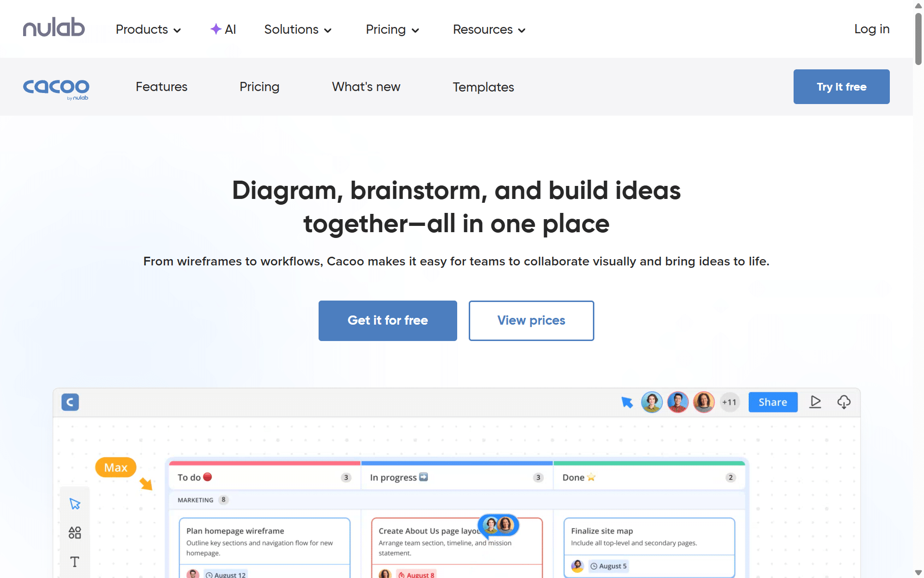Click the Share button in the diagram
This screenshot has height=578, width=924.
(x=773, y=402)
